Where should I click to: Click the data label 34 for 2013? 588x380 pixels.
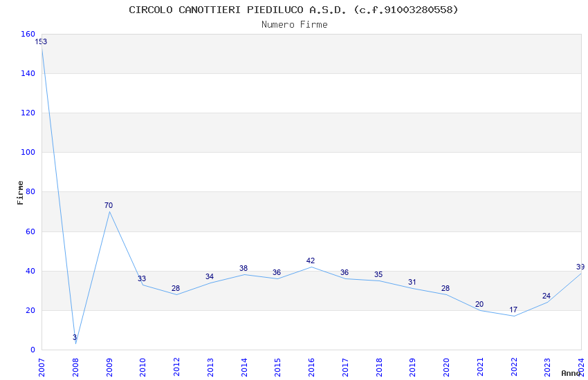[209, 276]
